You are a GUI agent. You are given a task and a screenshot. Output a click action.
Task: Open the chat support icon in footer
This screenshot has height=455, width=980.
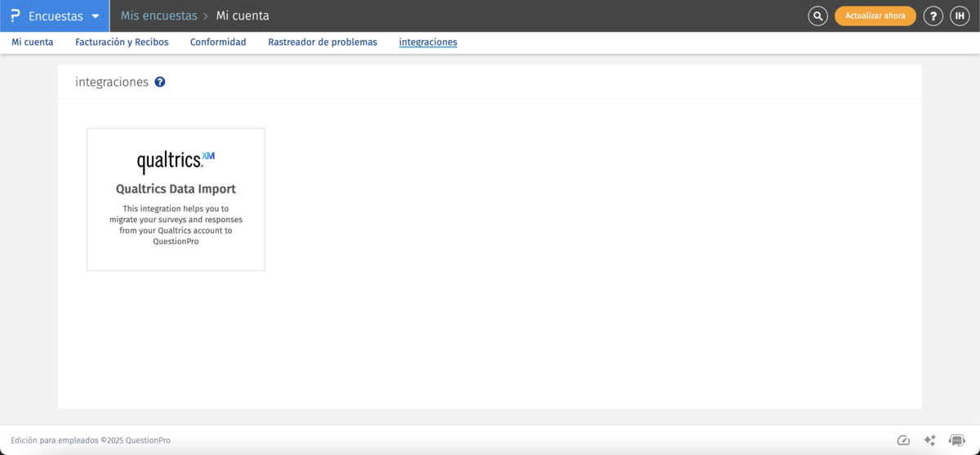pyautogui.click(x=956, y=440)
